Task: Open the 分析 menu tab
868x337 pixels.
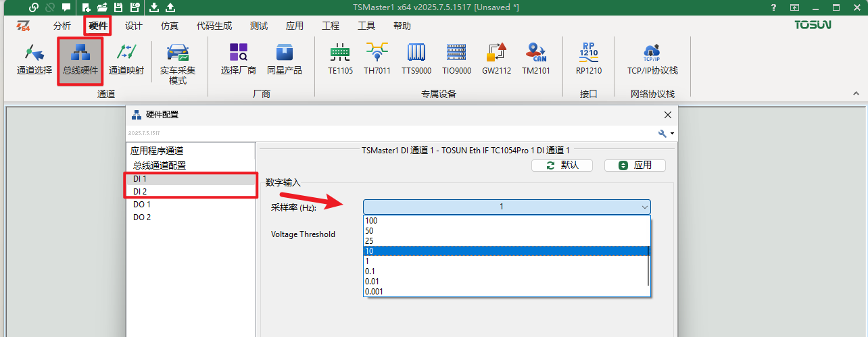Action: pyautogui.click(x=62, y=26)
